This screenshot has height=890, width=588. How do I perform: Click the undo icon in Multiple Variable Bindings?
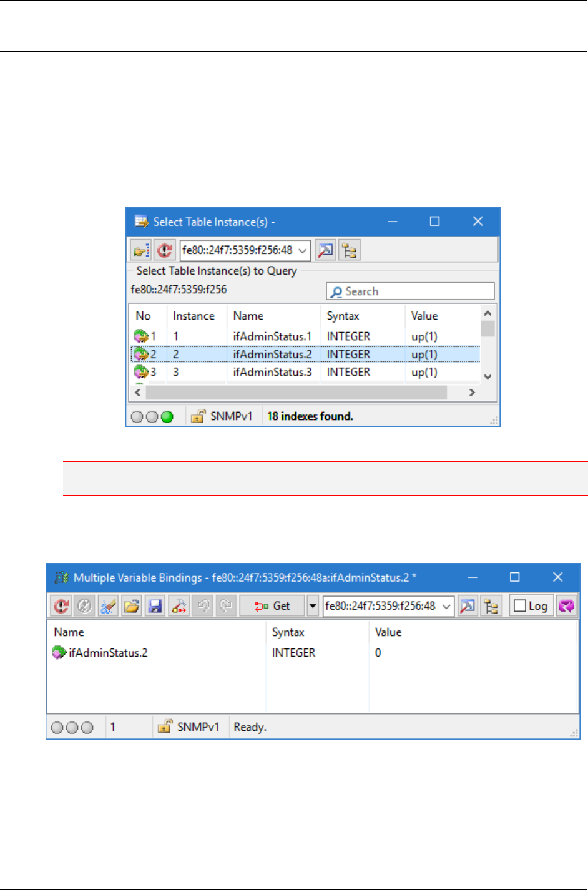(x=203, y=606)
